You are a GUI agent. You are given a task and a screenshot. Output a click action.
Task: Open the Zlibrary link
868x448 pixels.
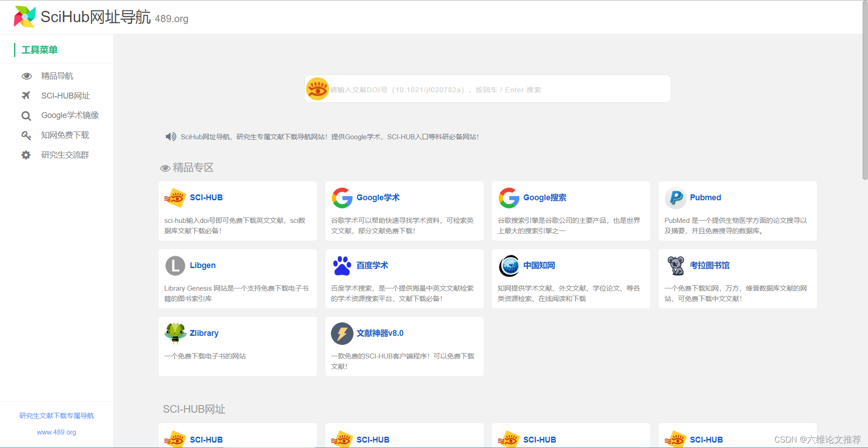tap(204, 333)
